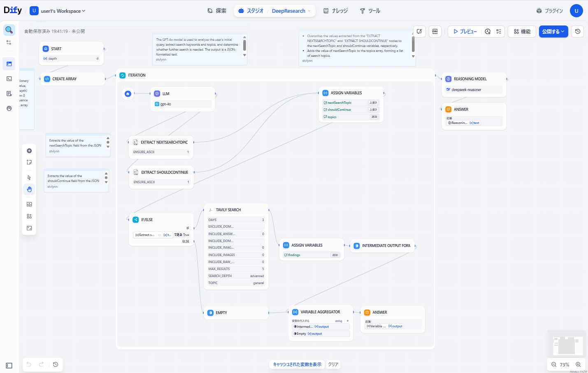Click the 73% zoom level control
This screenshot has width=588, height=373.
tap(564, 364)
